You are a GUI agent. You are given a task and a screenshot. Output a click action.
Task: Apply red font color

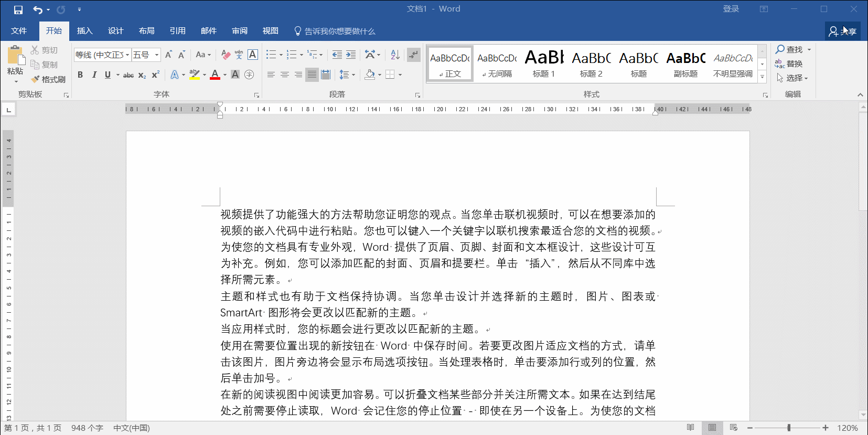[x=215, y=75]
